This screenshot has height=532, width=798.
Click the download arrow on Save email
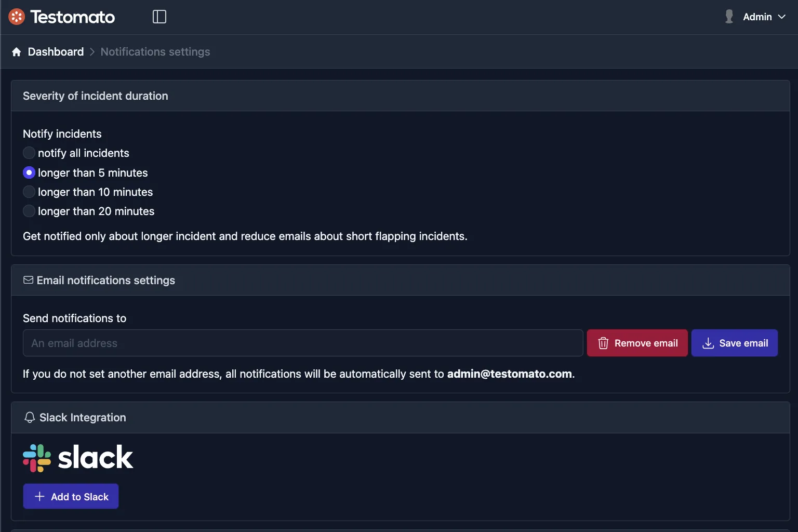tap(708, 343)
